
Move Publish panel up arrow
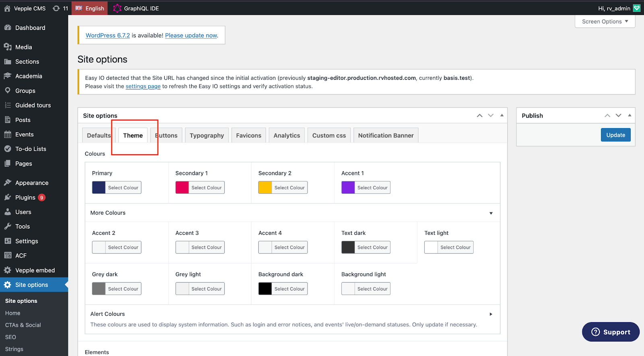coord(607,116)
